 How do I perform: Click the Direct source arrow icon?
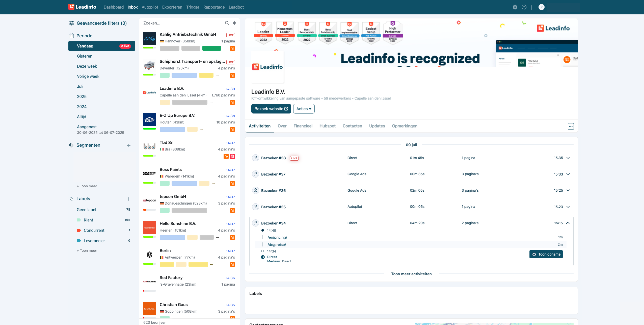point(263,257)
